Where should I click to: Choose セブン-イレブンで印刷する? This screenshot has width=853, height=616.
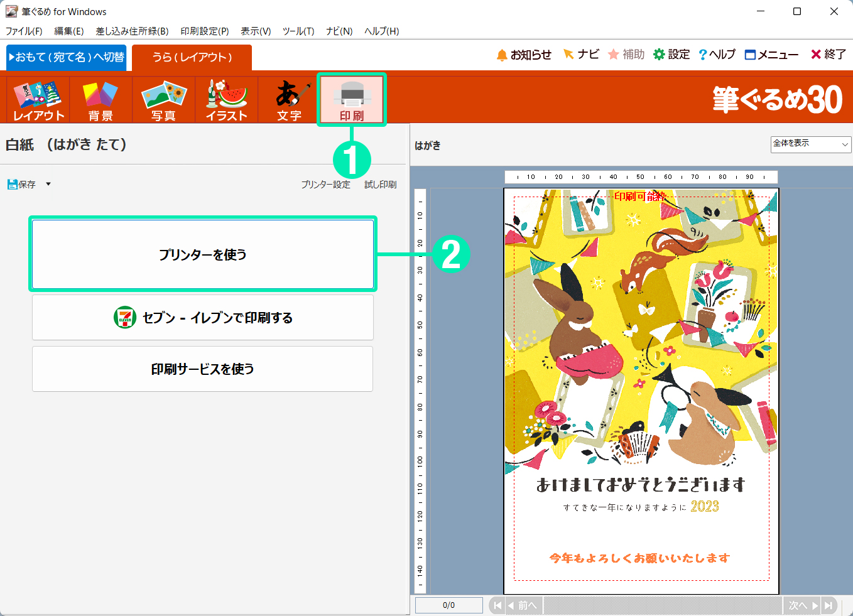pos(202,318)
